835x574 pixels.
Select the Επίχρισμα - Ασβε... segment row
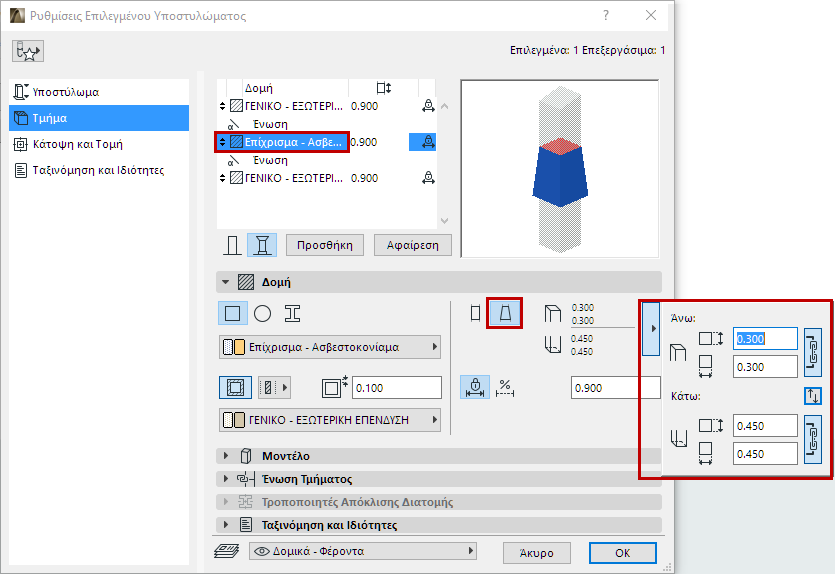[326, 142]
